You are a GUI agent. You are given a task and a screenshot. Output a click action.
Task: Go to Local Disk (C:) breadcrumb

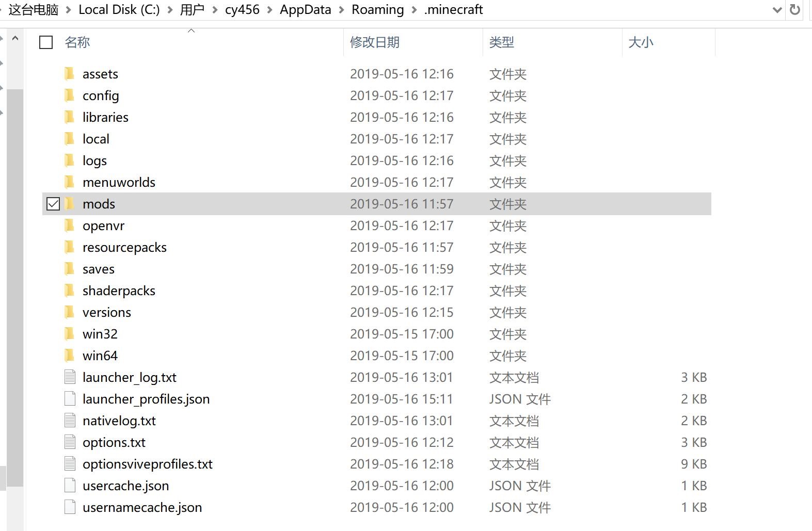pyautogui.click(x=119, y=10)
